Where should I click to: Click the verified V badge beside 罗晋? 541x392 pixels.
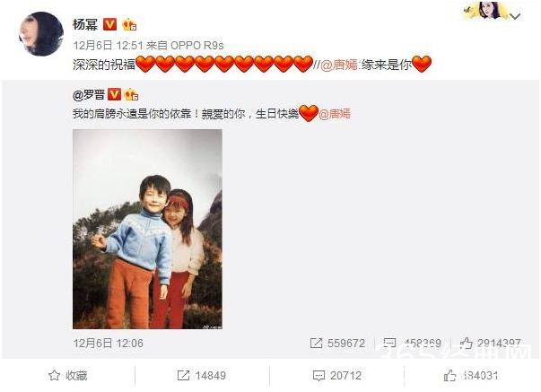point(114,94)
